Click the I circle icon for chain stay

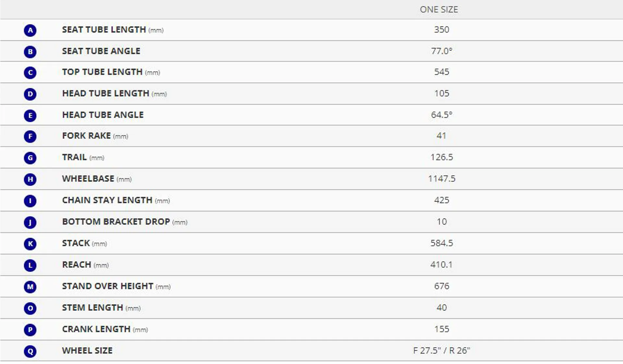(x=30, y=201)
